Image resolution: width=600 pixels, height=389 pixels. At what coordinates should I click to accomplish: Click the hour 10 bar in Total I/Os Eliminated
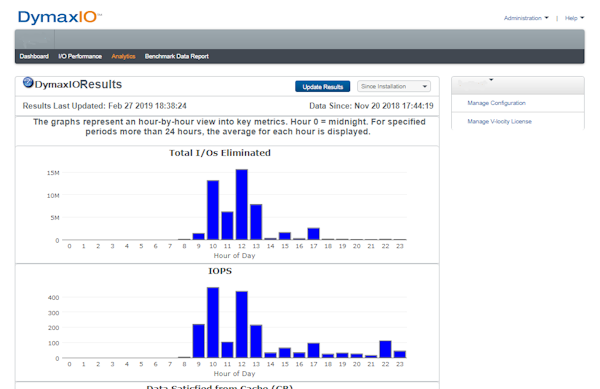point(213,210)
